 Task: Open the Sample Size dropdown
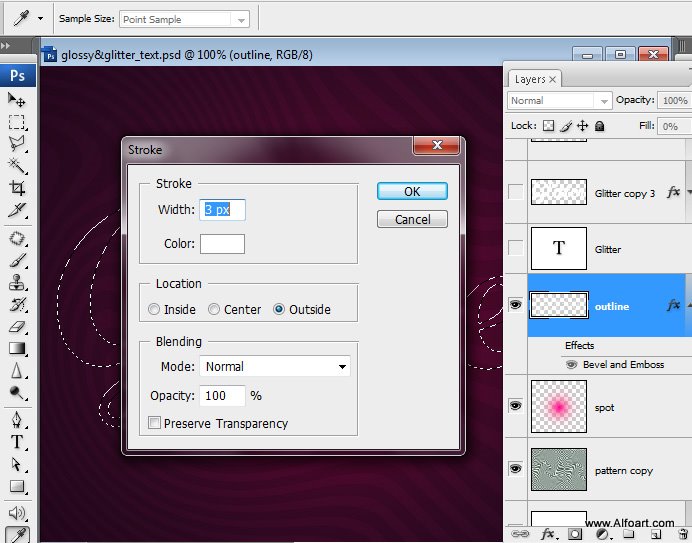185,19
